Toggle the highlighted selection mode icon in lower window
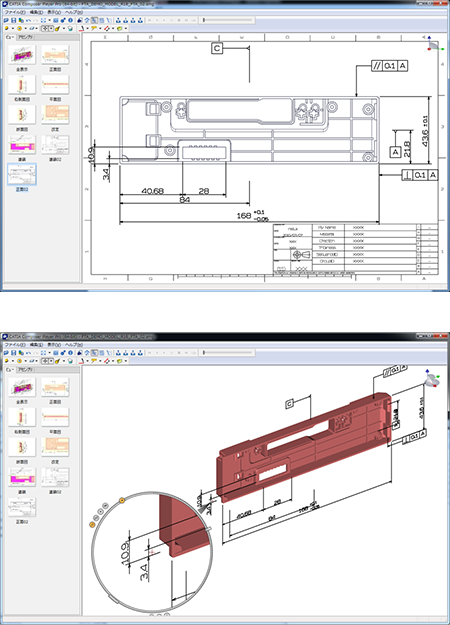This screenshot has width=450, height=625. click(x=94, y=353)
